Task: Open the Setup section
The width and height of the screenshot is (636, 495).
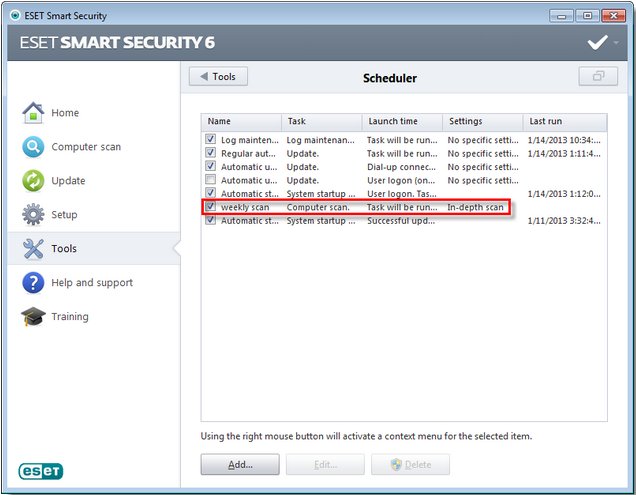Action: click(x=64, y=215)
